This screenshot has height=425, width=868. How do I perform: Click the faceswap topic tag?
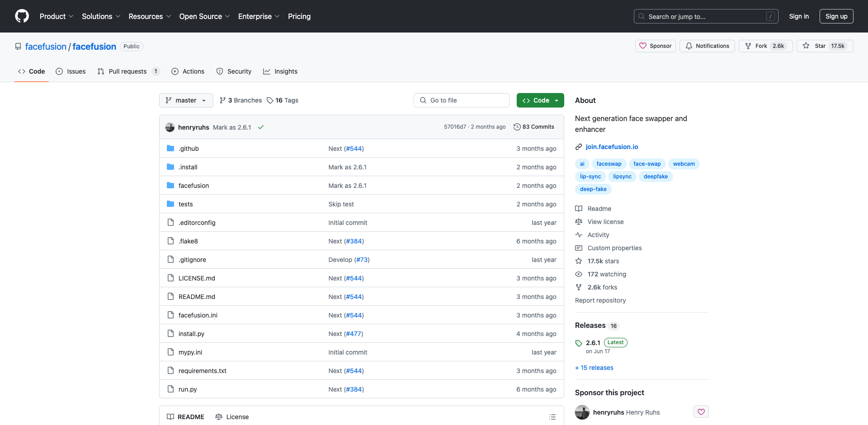[609, 164]
